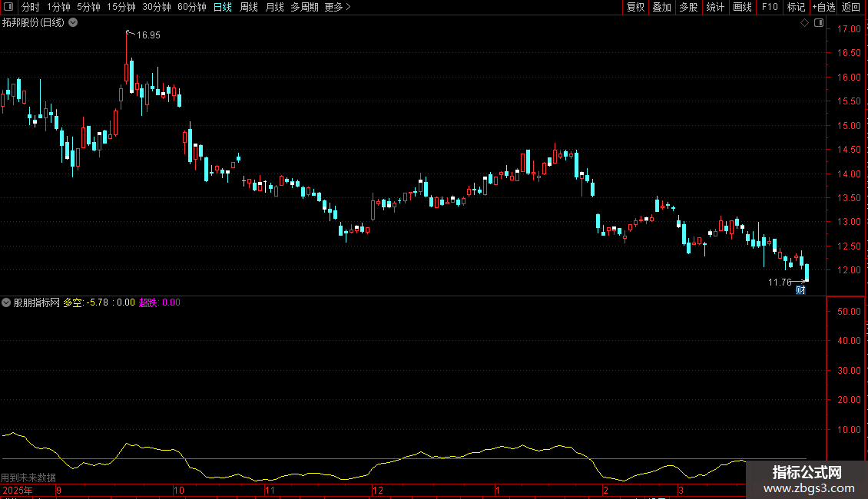Click the 财 marker under the last candle
The height and width of the screenshot is (499, 868).
800,290
